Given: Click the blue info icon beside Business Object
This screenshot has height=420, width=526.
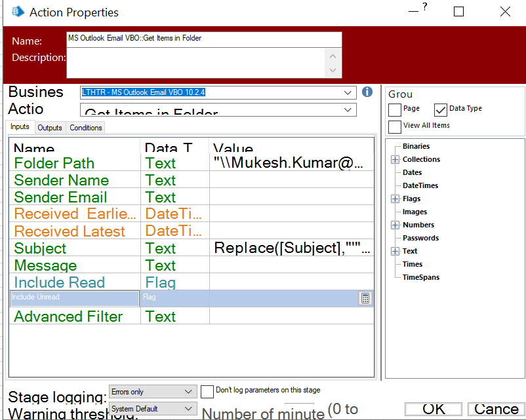Looking at the screenshot, I should [x=367, y=92].
